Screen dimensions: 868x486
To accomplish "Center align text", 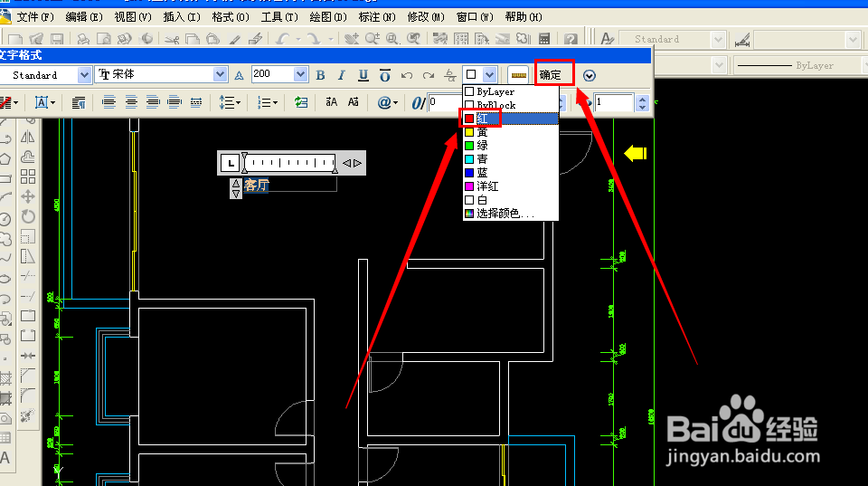I will tap(131, 102).
